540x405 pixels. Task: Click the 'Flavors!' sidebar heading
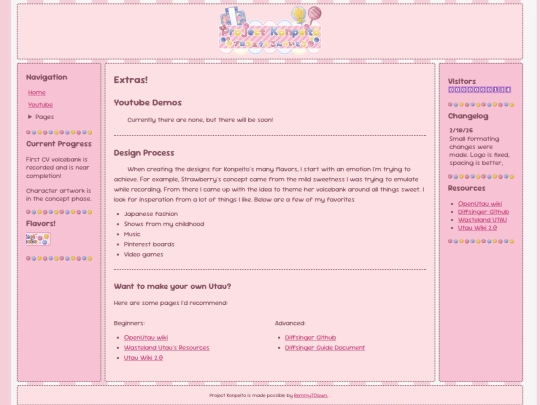pyautogui.click(x=41, y=224)
